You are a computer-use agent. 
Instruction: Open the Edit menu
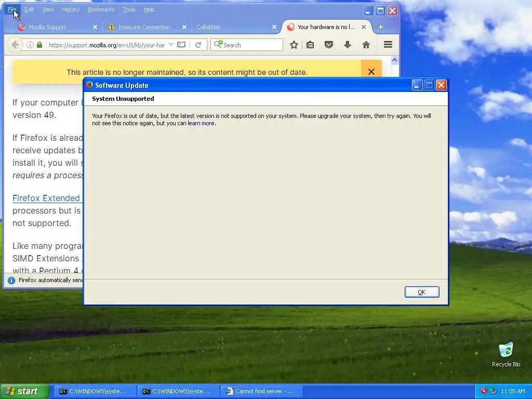(29, 9)
